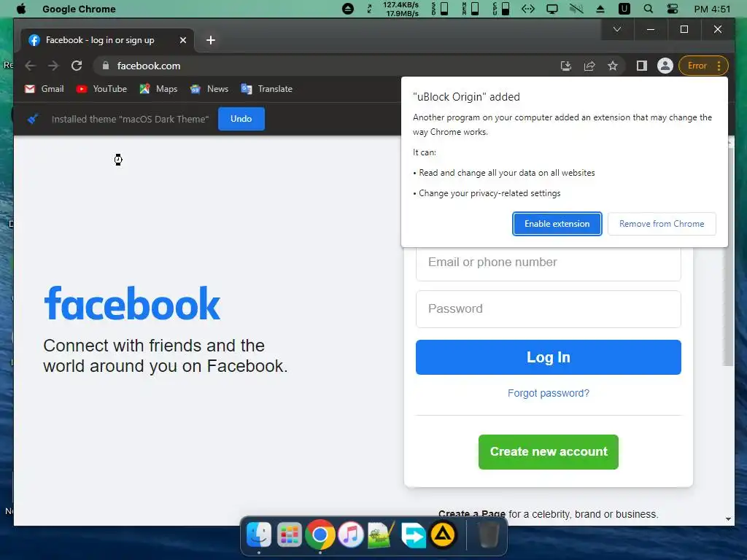Click the Enable extension button

pos(557,224)
